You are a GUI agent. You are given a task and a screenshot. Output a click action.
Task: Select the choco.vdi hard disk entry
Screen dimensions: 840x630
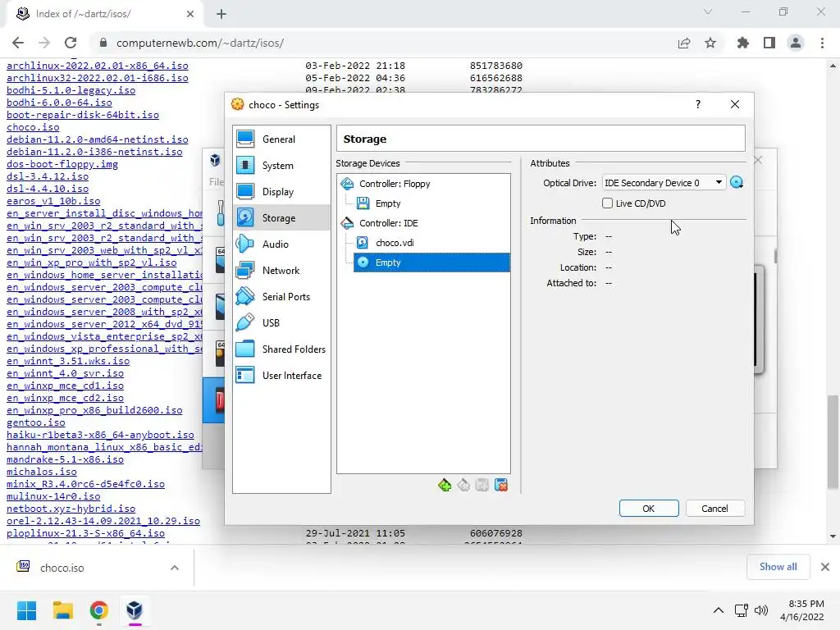[x=395, y=243]
